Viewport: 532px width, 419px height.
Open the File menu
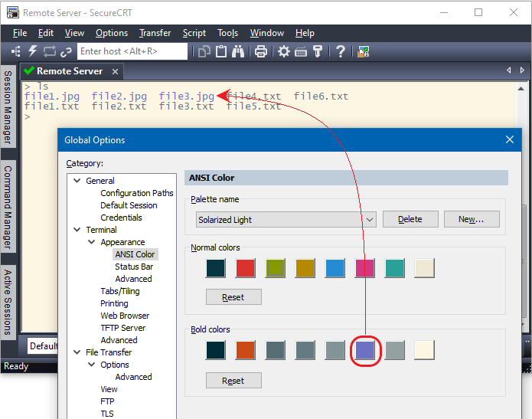point(20,33)
